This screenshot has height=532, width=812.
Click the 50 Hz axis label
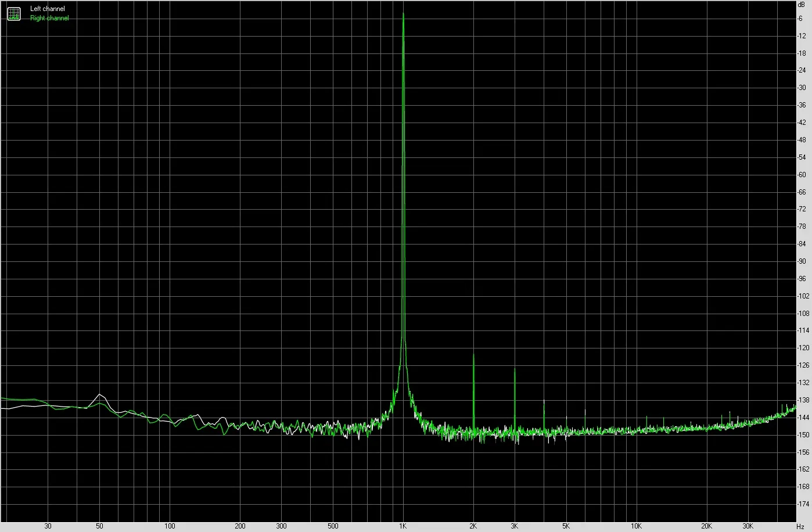pyautogui.click(x=99, y=526)
